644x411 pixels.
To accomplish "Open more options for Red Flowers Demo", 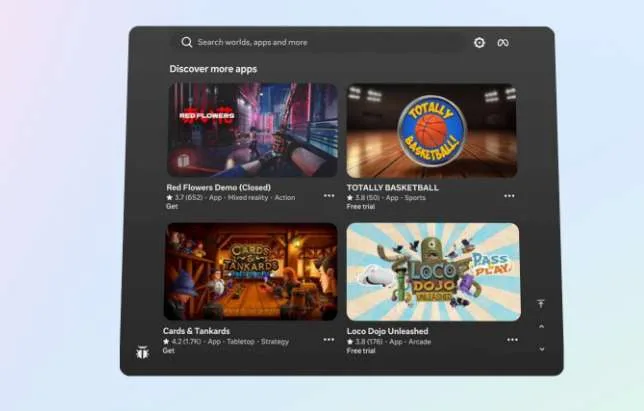I will pos(329,196).
